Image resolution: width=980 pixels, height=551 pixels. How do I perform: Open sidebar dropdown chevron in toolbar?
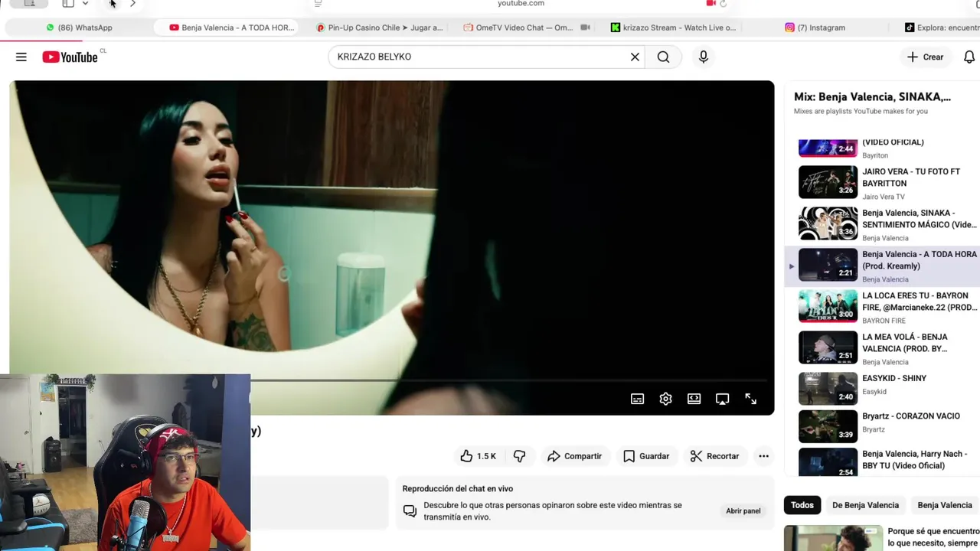(85, 4)
